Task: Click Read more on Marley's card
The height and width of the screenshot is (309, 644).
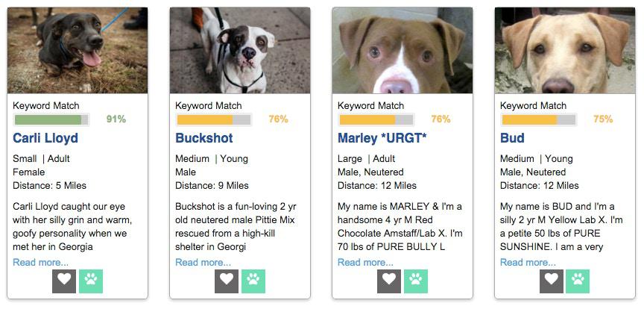Action: click(365, 262)
